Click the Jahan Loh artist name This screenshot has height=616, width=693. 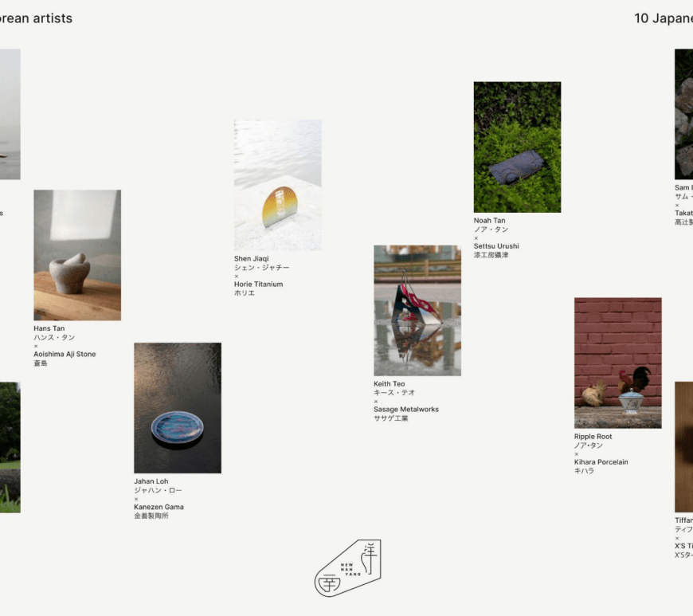tap(151, 481)
